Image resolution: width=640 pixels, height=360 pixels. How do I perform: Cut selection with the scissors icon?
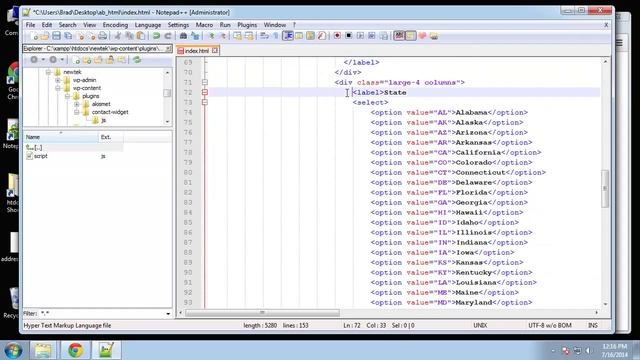click(118, 36)
